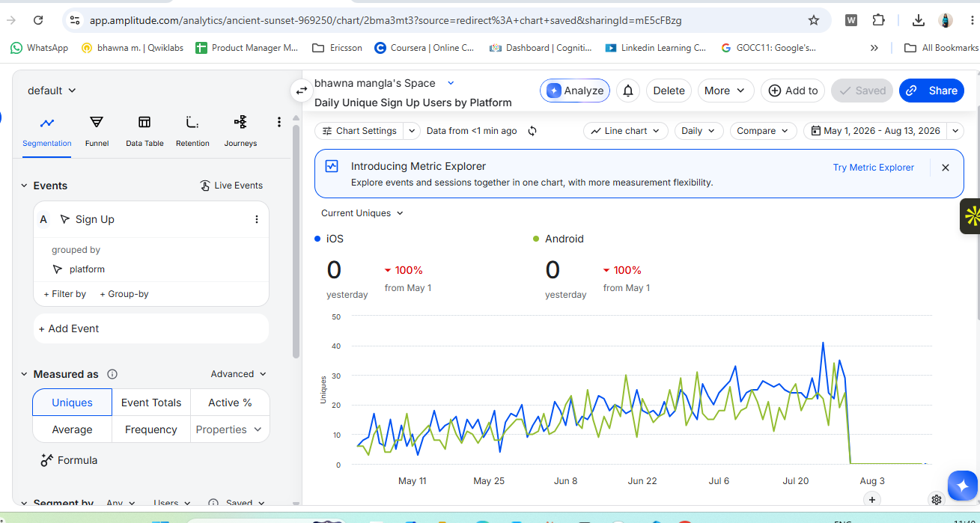Open the Coursera bookmark
Image resolution: width=980 pixels, height=523 pixels.
coord(424,48)
